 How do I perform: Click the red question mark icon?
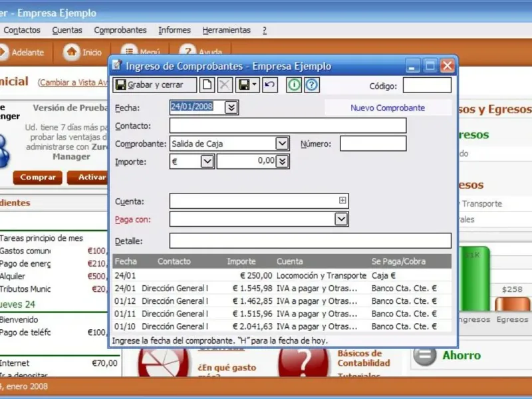click(x=303, y=362)
